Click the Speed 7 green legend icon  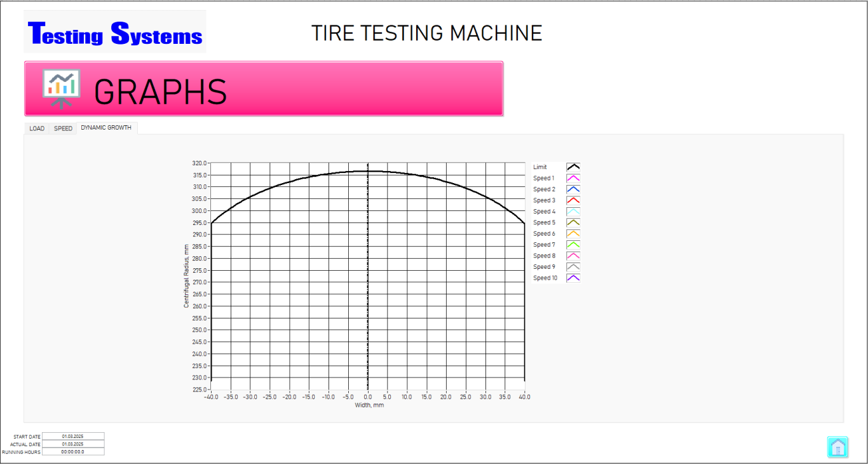pyautogui.click(x=573, y=245)
